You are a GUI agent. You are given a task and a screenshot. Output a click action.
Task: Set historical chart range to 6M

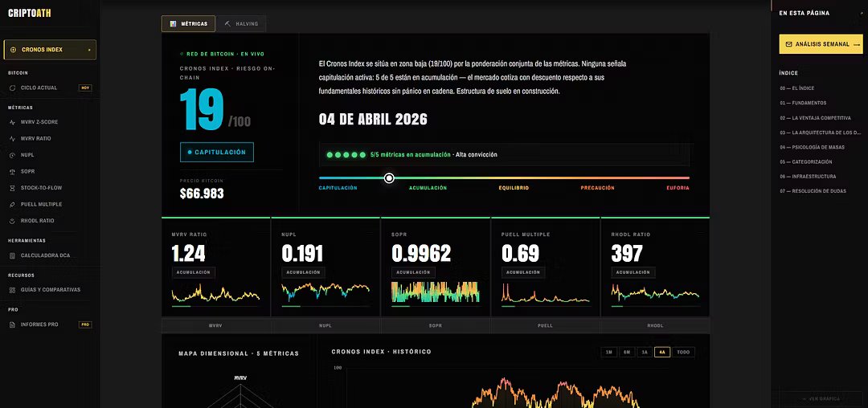[627, 352]
